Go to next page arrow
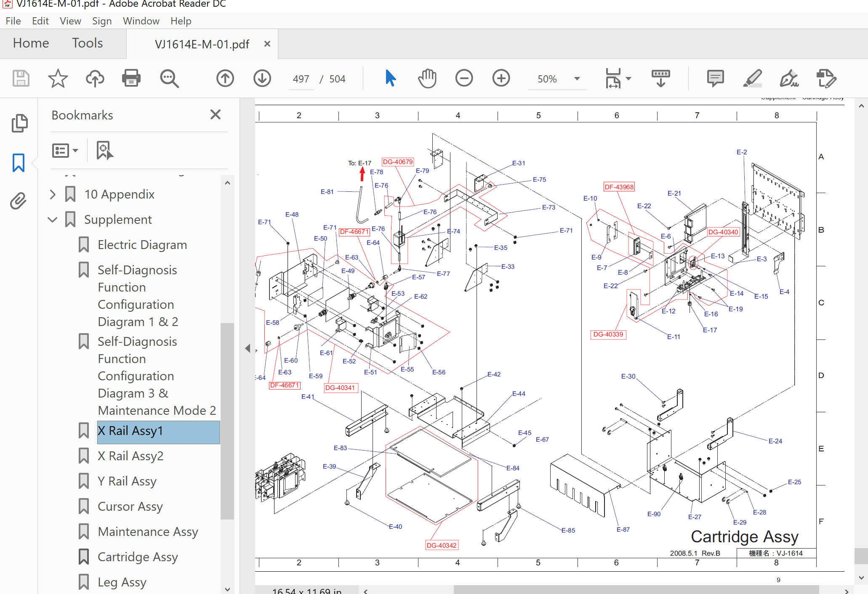The width and height of the screenshot is (868, 594). [262, 78]
